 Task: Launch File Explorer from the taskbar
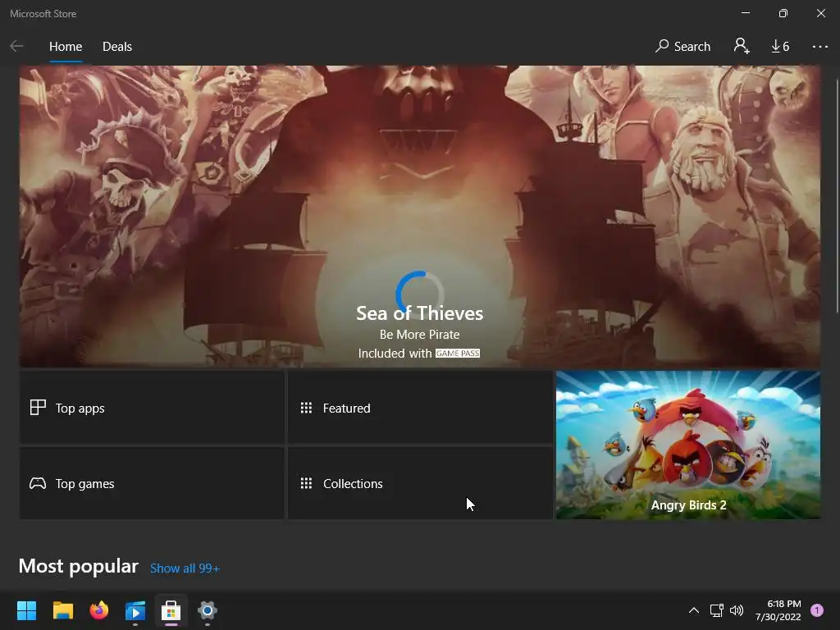coord(62,610)
